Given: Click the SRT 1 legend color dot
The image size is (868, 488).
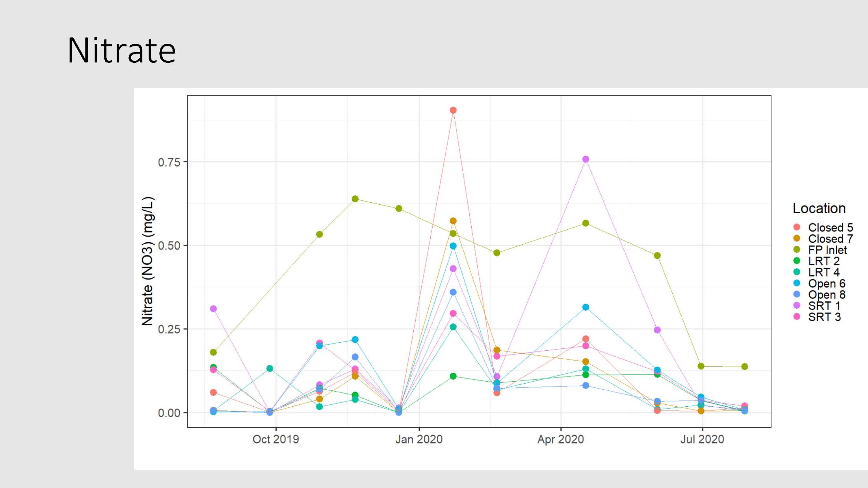Looking at the screenshot, I should pos(797,305).
